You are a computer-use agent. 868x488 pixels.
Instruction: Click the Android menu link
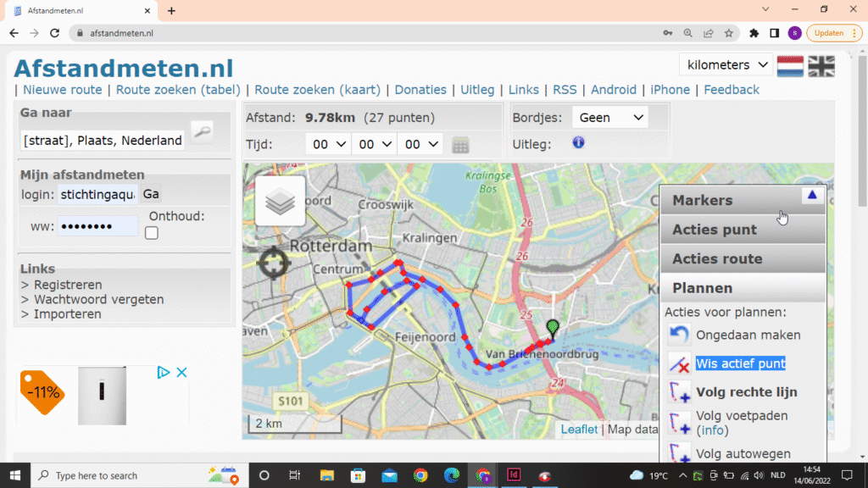(614, 90)
